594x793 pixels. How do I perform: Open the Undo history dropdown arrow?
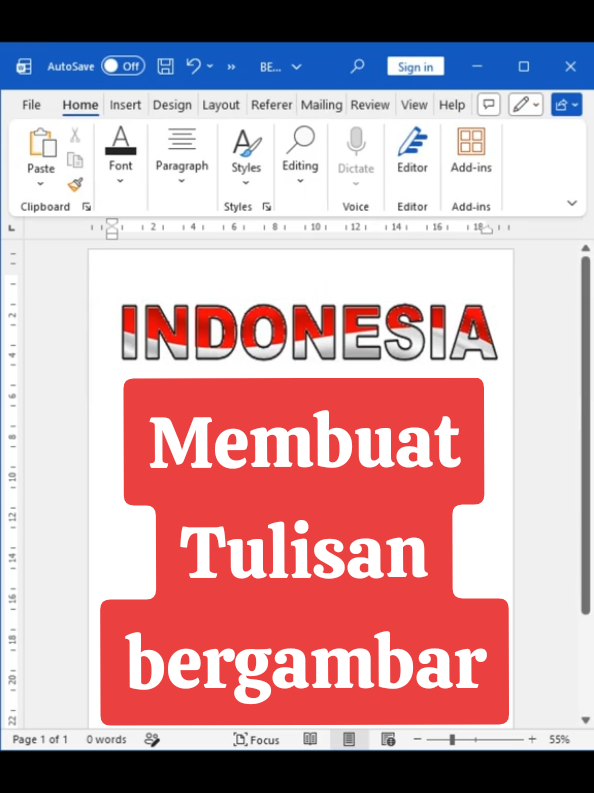click(x=210, y=66)
